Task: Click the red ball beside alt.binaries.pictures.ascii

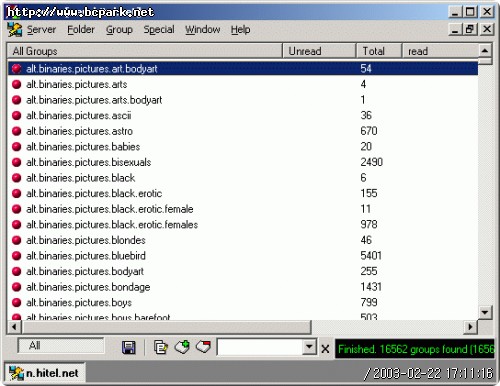Action: point(16,116)
